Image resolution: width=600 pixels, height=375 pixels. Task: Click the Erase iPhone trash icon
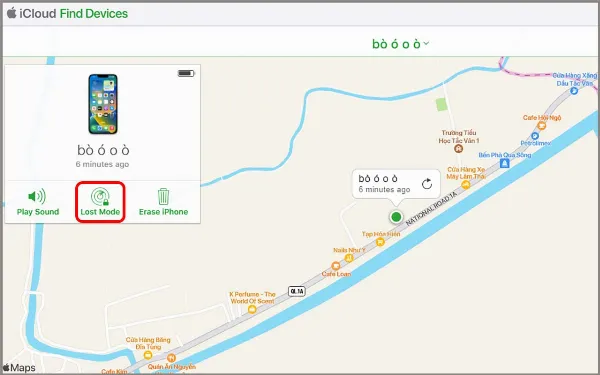(x=163, y=196)
